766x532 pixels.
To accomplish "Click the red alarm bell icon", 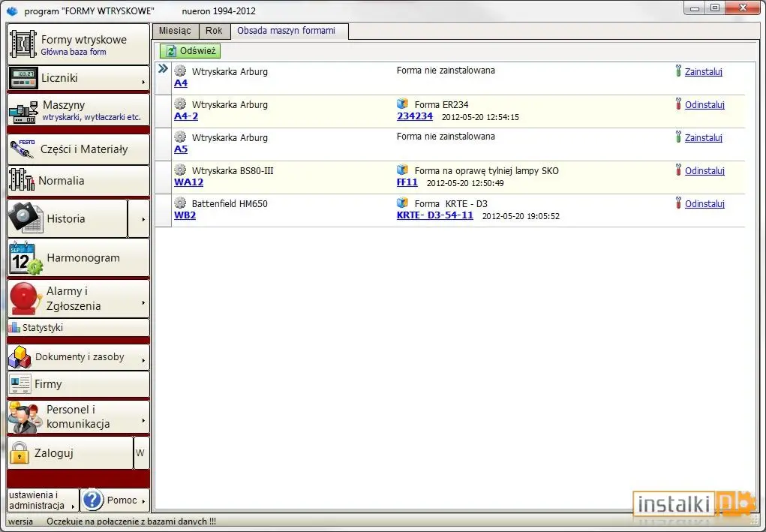I will click(x=25, y=298).
